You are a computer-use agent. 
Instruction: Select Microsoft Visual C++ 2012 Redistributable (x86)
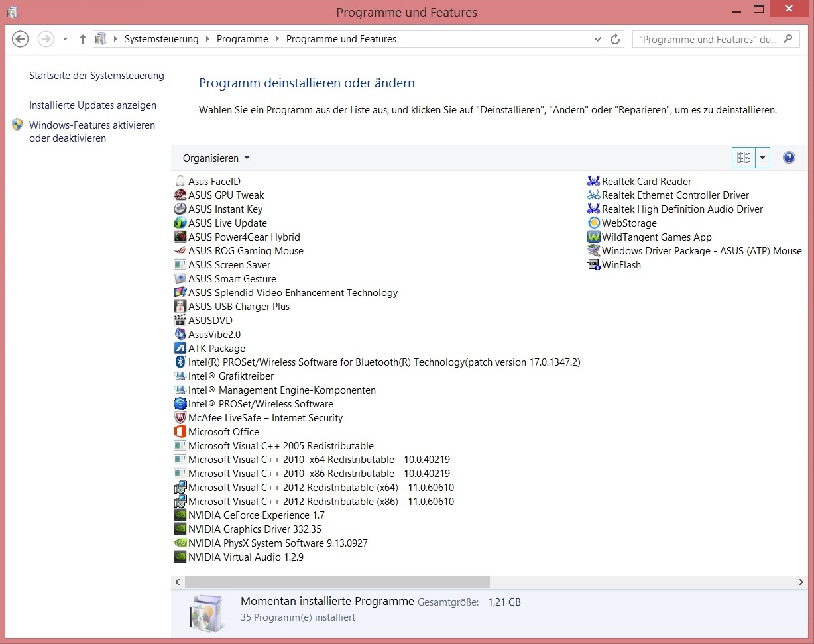[314, 501]
